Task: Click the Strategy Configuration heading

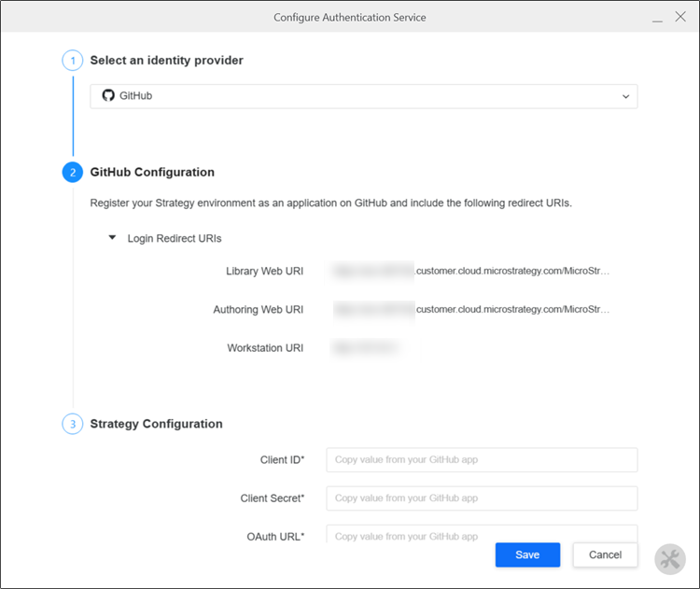Action: [x=156, y=424]
